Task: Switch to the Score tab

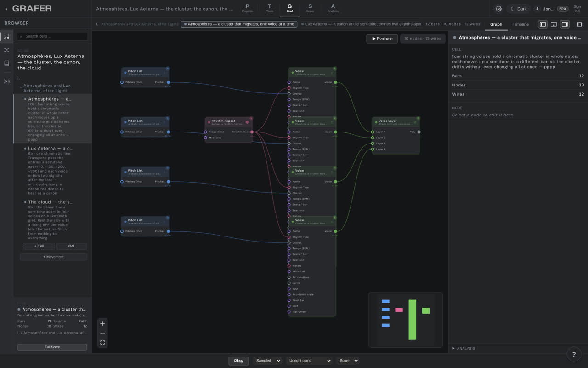Action: 310,8
